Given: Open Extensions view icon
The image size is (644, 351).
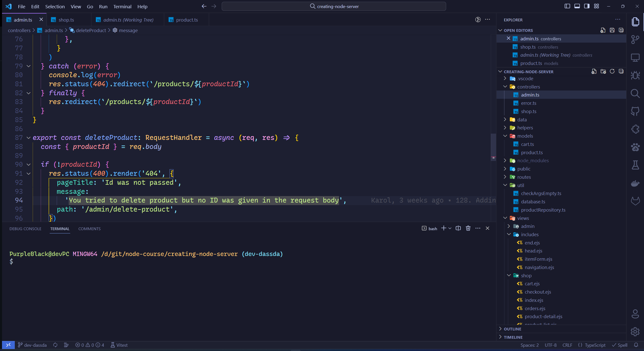Looking at the screenshot, I should (x=635, y=129).
